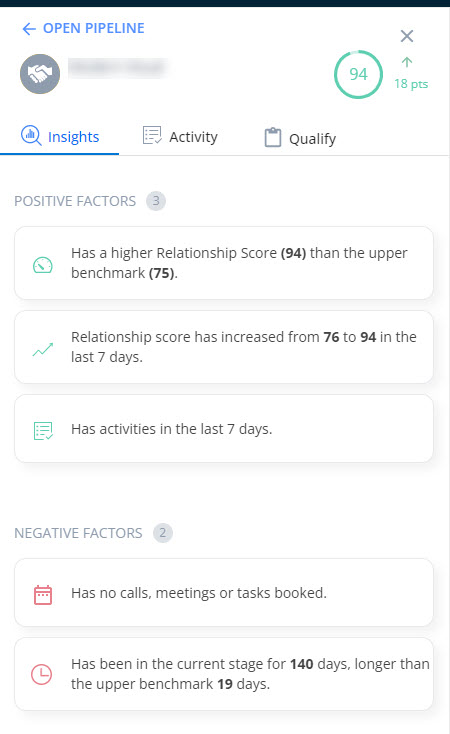Screen dimensions: 450x734
Task: Click the Activity checklist icon
Action: point(152,135)
